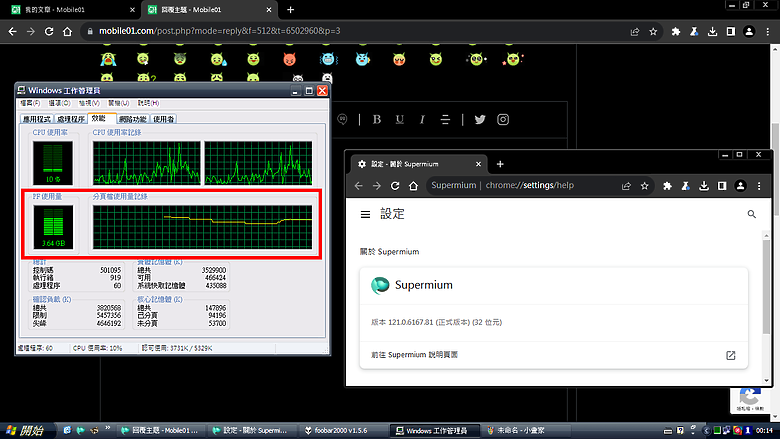Viewport: 780px width, 439px height.
Task: Bookmark the Mobile01 page with the star
Action: click(x=653, y=31)
